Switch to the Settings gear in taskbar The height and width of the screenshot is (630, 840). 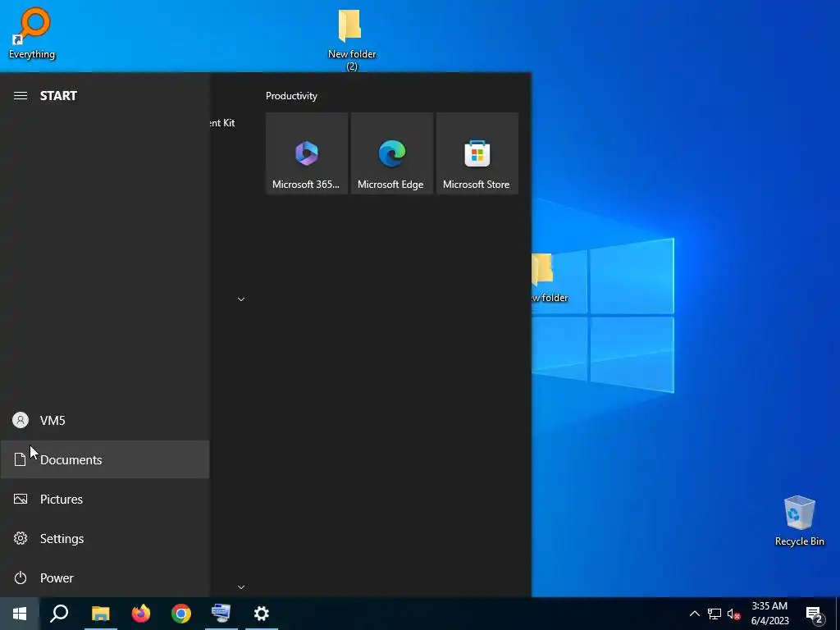262,614
